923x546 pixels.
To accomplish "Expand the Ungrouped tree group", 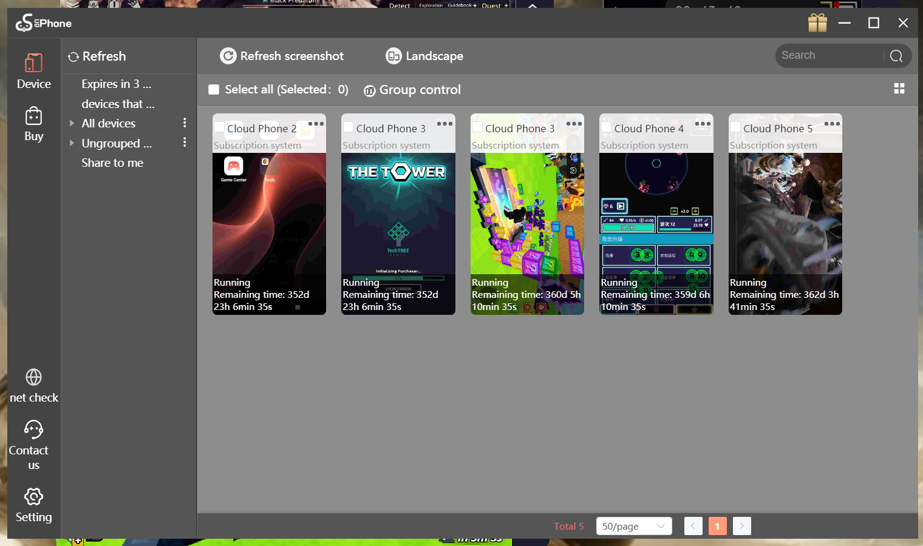I will 72,143.
